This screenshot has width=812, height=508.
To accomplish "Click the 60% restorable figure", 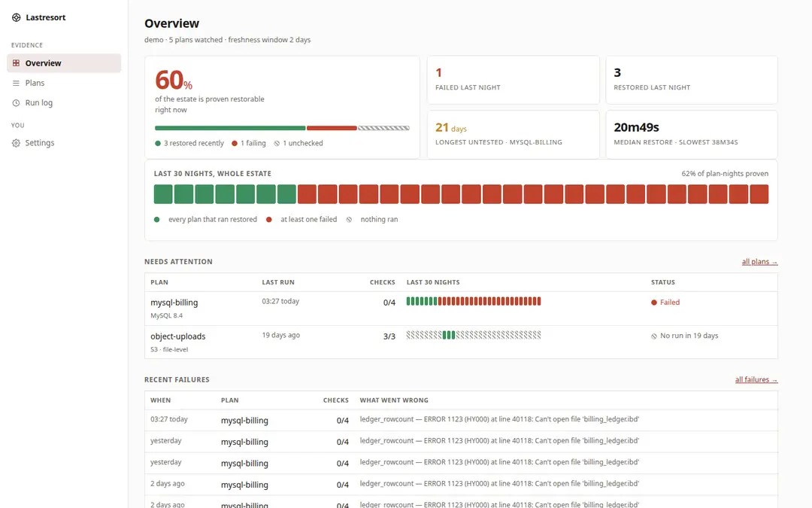I will pyautogui.click(x=174, y=81).
